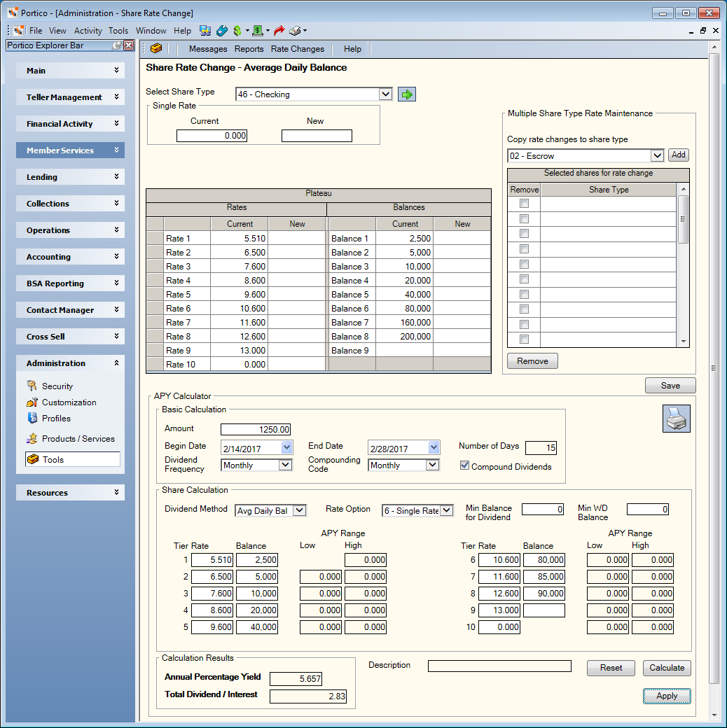Check the fifth Remove checkbox in selected shares
Screen dimensions: 727x728
[x=524, y=264]
